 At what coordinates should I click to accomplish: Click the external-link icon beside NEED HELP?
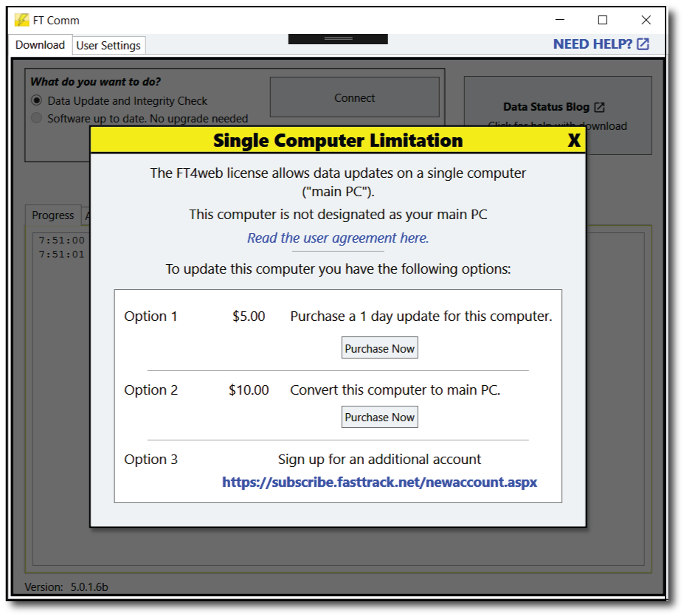coord(643,44)
